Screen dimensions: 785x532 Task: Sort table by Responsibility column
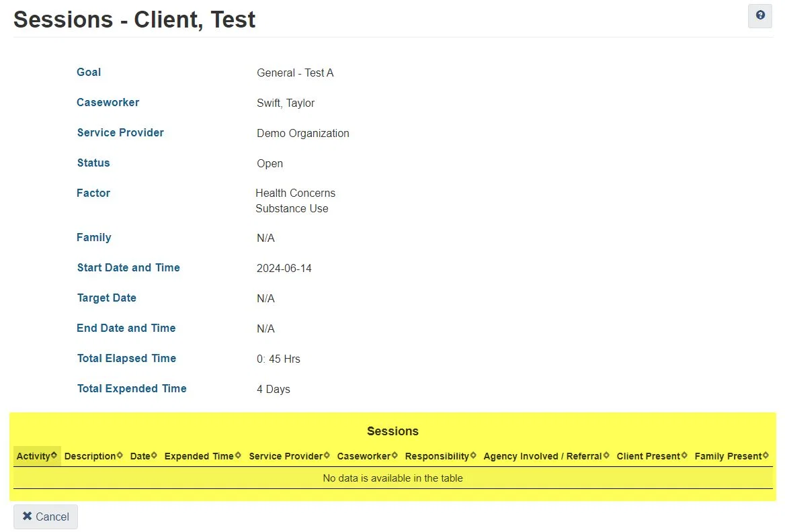(440, 456)
